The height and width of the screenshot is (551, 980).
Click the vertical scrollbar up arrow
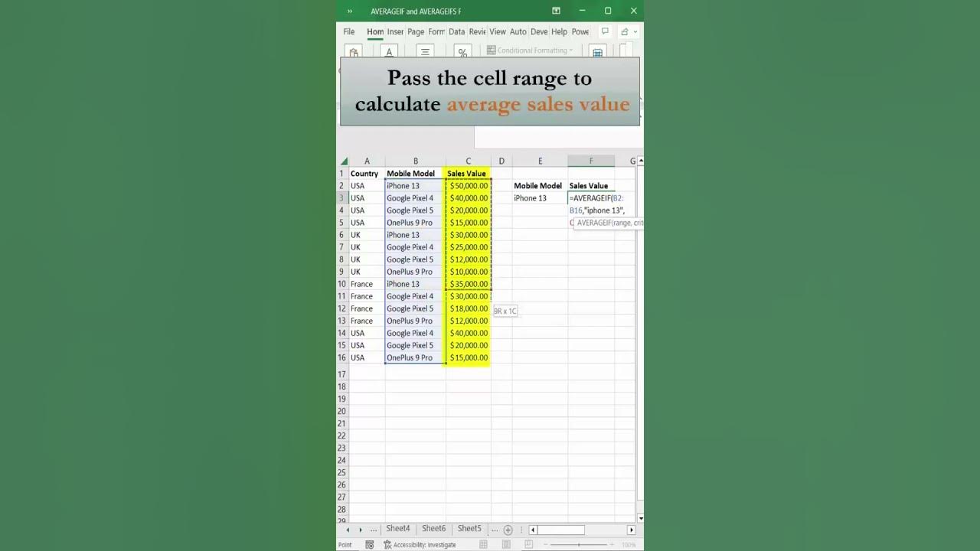click(640, 161)
